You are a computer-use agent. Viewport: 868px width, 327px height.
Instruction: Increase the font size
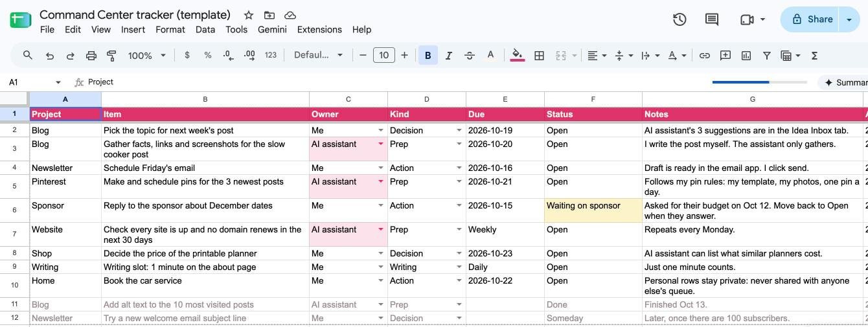405,56
